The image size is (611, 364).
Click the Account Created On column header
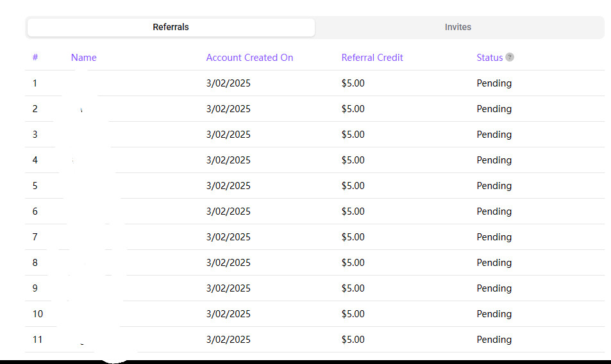[249, 58]
